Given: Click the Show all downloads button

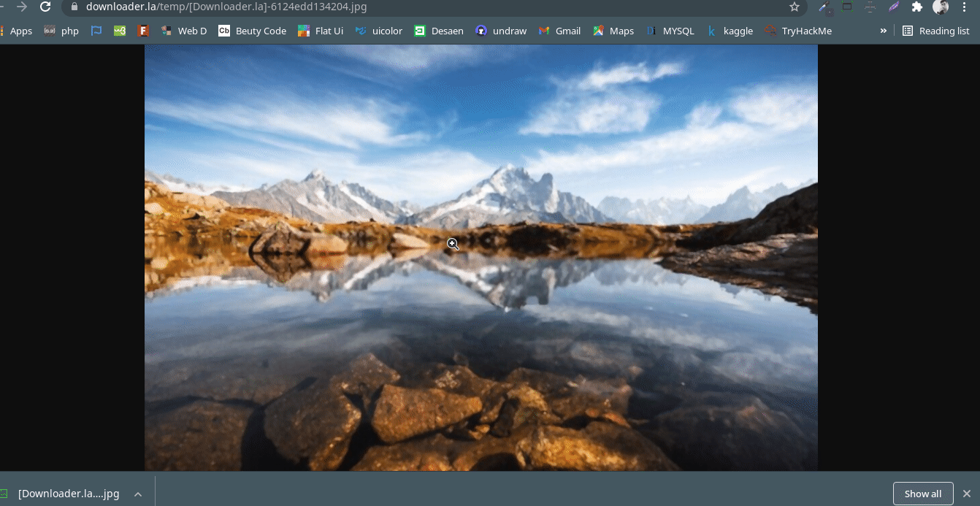Looking at the screenshot, I should (923, 494).
